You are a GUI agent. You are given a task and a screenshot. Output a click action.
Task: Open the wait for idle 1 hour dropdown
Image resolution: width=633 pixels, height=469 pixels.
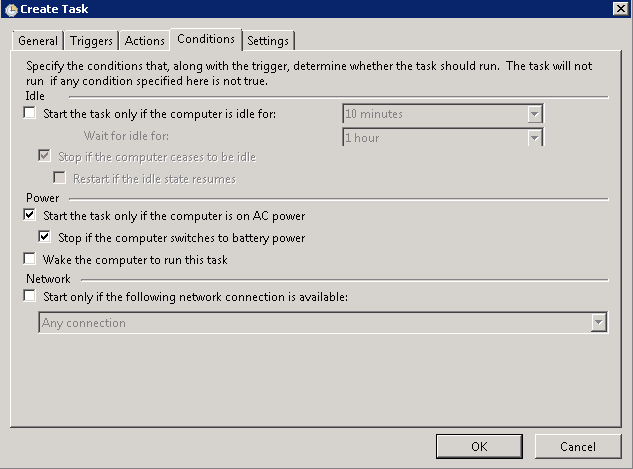click(535, 137)
